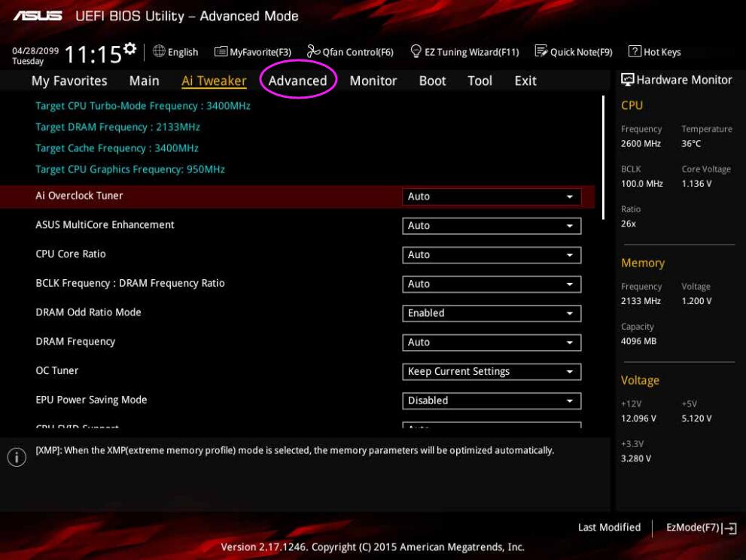Open DRAM Odd Ratio Mode dropdown
This screenshot has height=560, width=746.
tap(492, 313)
